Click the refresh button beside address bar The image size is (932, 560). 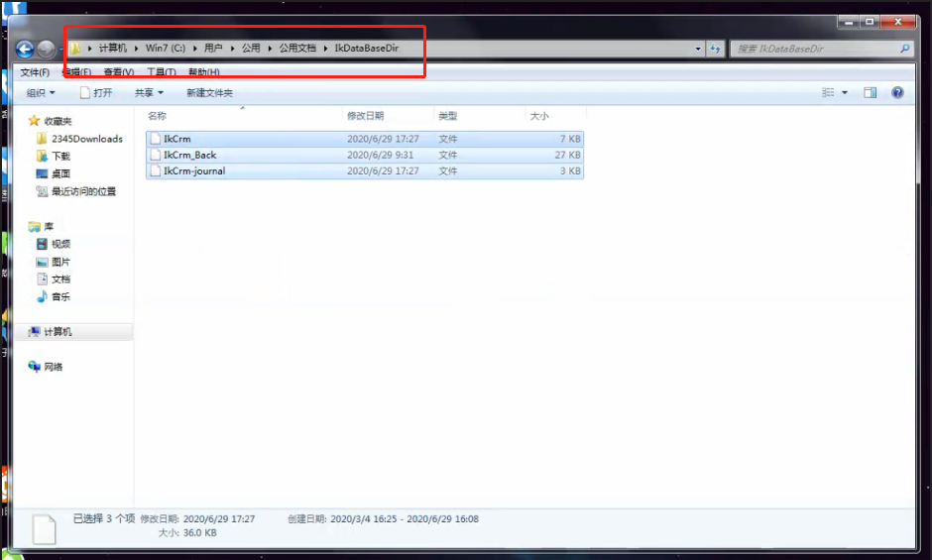coord(715,49)
